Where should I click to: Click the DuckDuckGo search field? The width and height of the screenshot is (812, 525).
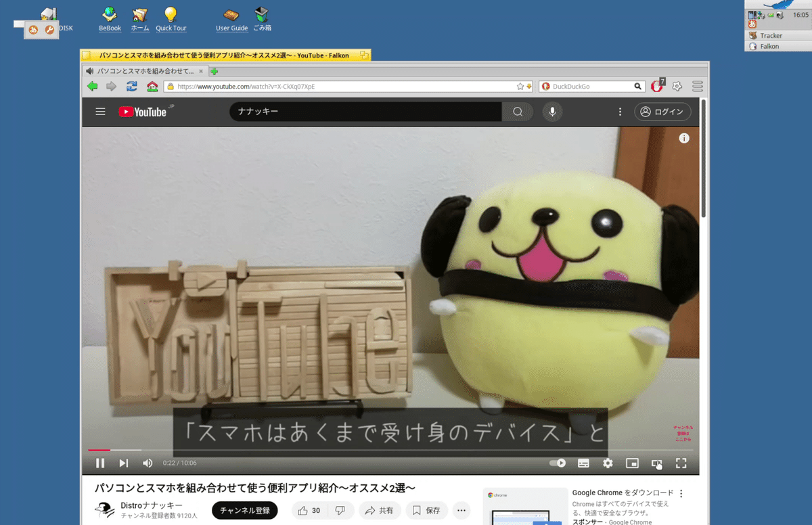[x=592, y=87]
